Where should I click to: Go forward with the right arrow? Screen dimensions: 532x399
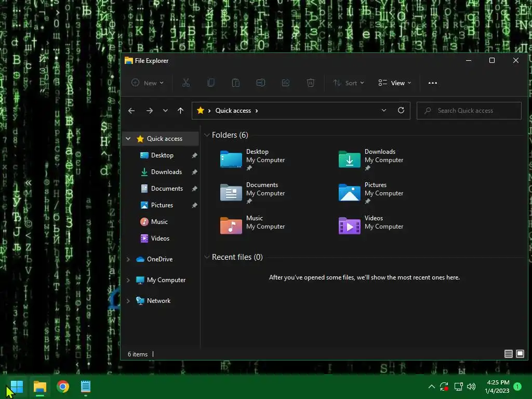coord(149,111)
